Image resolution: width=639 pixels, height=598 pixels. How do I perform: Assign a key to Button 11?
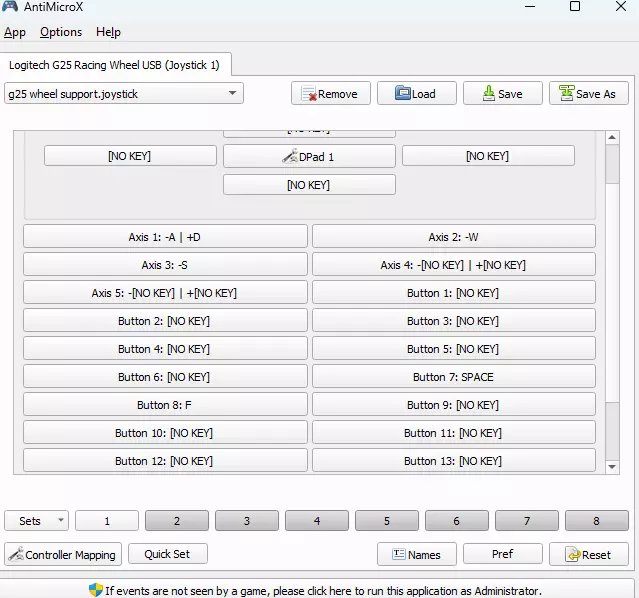click(454, 432)
